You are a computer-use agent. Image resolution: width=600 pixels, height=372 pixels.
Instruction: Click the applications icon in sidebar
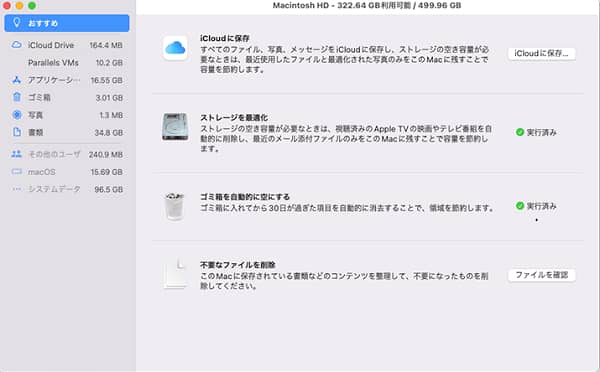(x=16, y=80)
